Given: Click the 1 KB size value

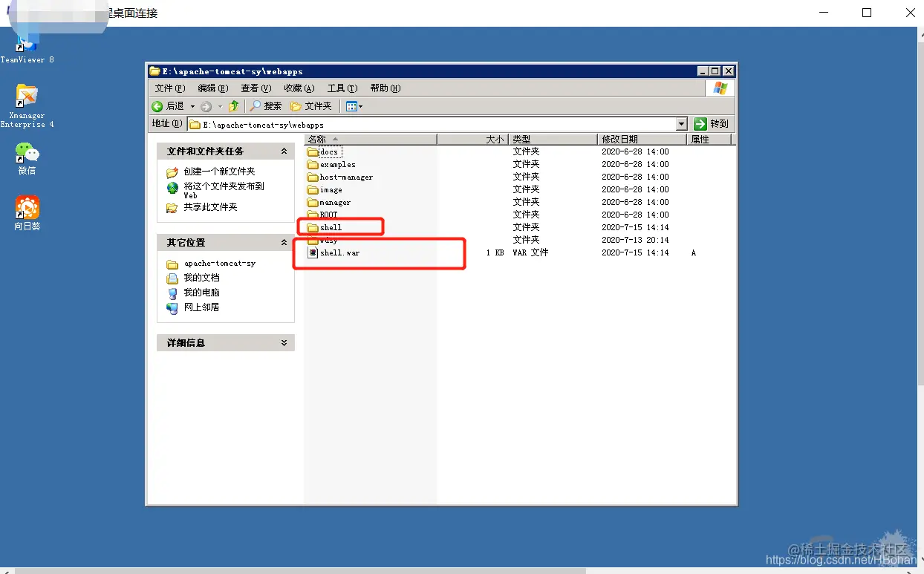Looking at the screenshot, I should coord(495,252).
